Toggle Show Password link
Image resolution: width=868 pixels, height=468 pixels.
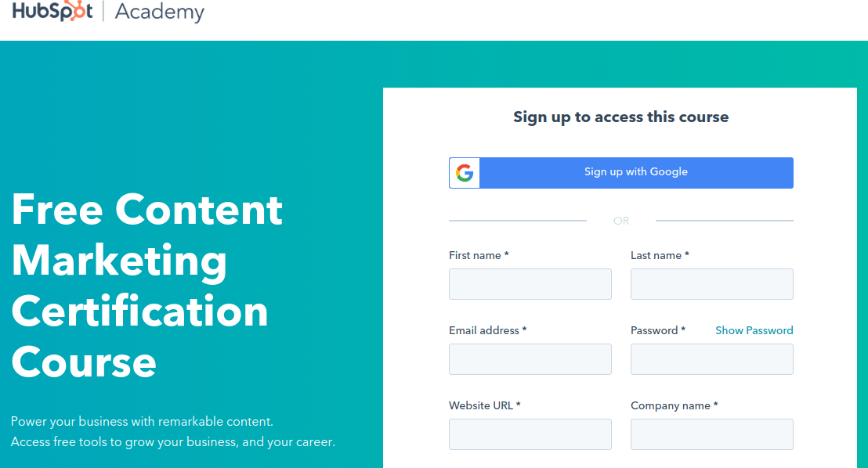[754, 330]
